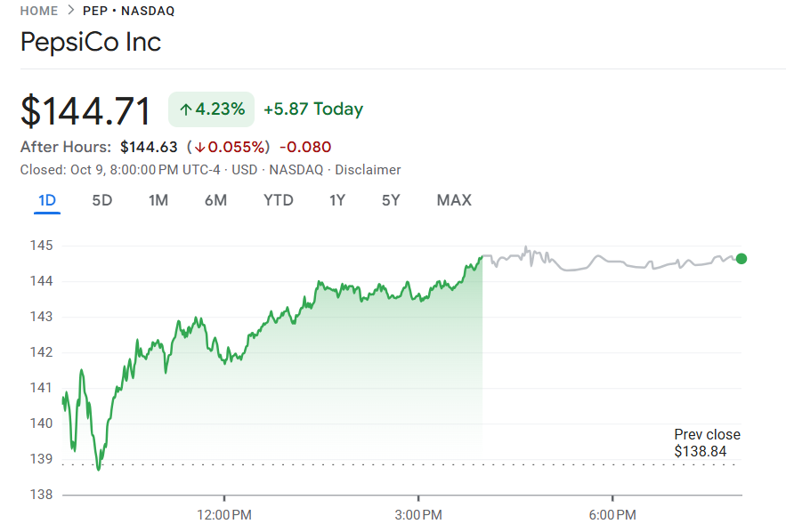Switch to the 1M chart tab

[x=158, y=200]
